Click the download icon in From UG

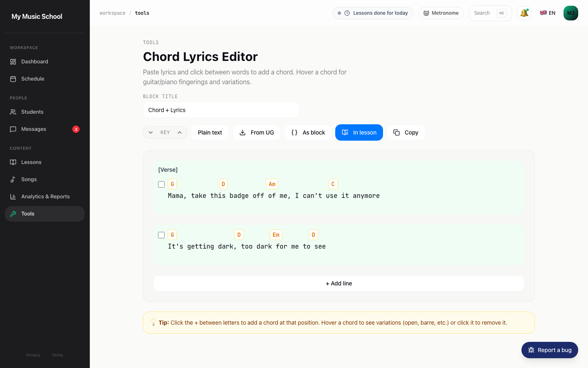pos(243,132)
